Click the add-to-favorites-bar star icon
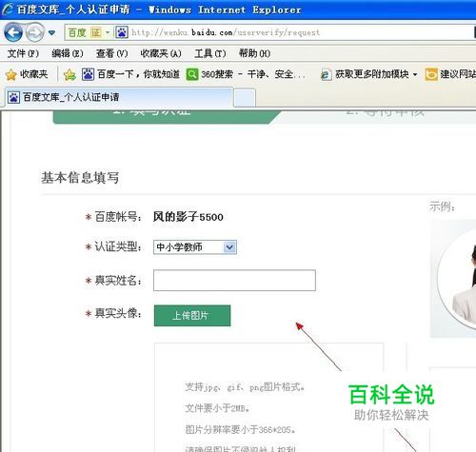Screen dimensions: 476x452 [x=69, y=75]
